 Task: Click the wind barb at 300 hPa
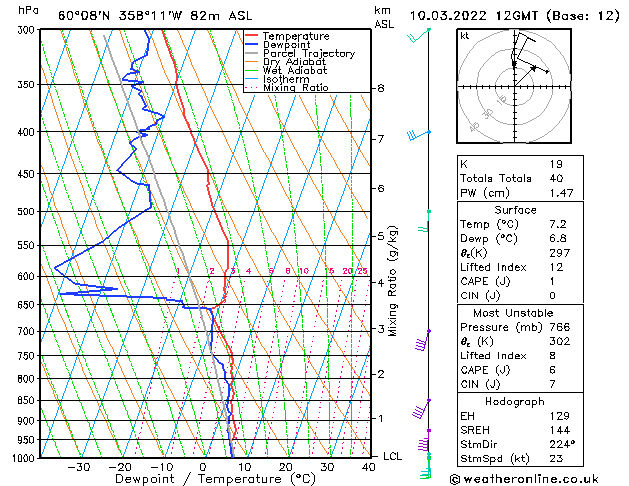tap(418, 36)
